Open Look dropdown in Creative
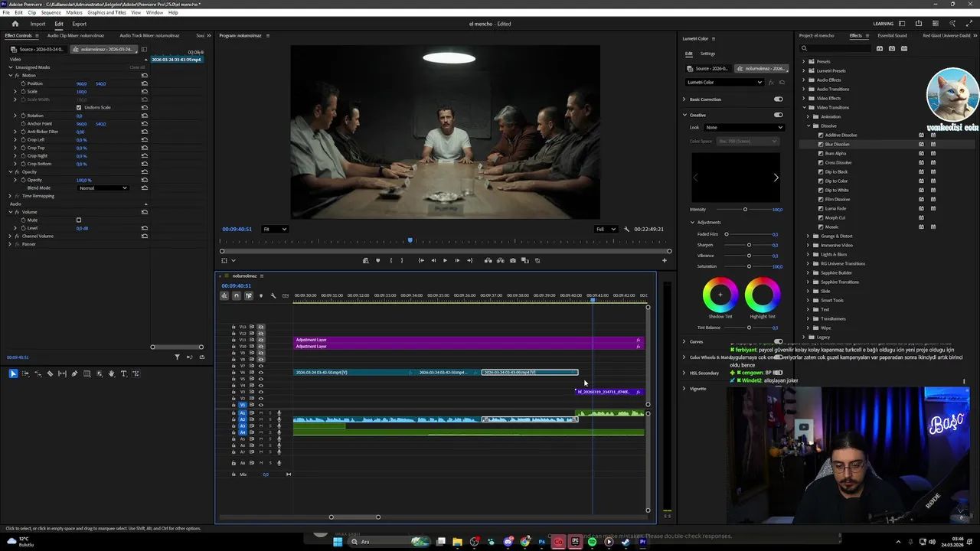 click(x=744, y=127)
